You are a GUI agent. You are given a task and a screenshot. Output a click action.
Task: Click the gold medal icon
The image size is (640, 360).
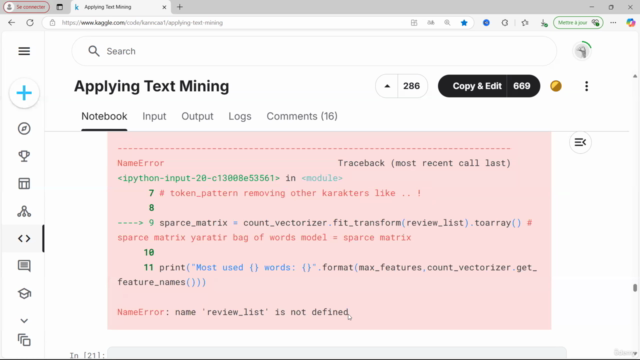point(556,86)
